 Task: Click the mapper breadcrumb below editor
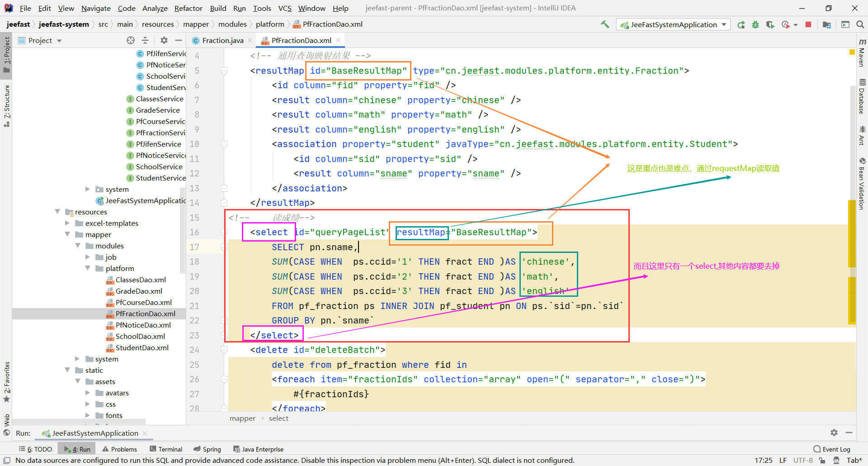[x=242, y=418]
